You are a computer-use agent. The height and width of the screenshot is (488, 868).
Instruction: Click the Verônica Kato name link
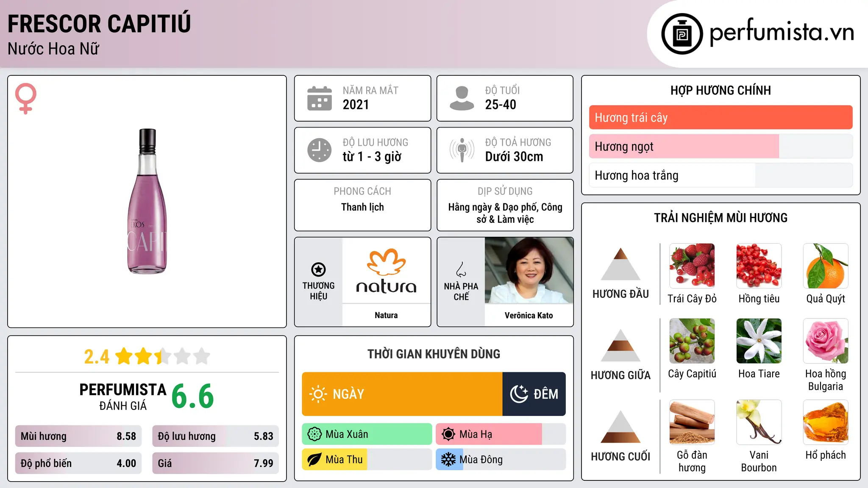pyautogui.click(x=529, y=315)
